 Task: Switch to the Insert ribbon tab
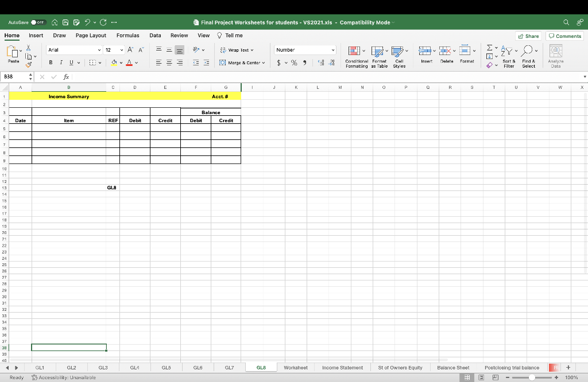[x=36, y=36]
